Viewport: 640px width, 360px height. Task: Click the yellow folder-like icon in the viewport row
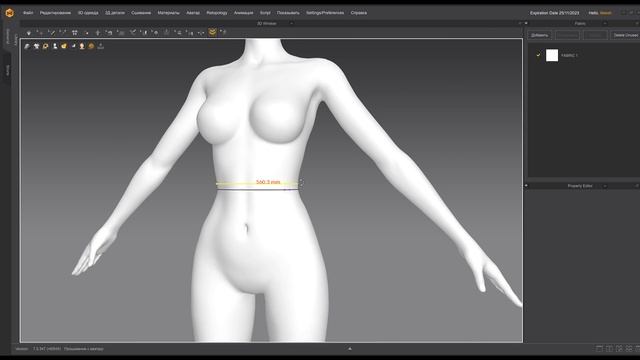(x=64, y=46)
